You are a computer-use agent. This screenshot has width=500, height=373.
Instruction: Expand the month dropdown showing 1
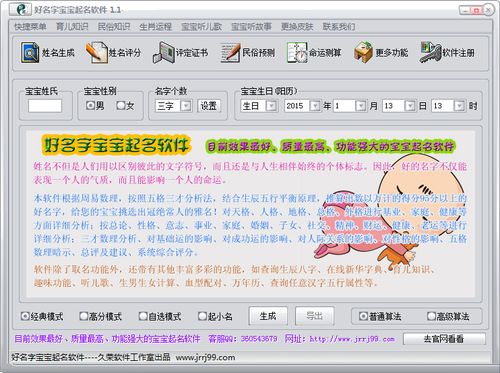pos(361,106)
